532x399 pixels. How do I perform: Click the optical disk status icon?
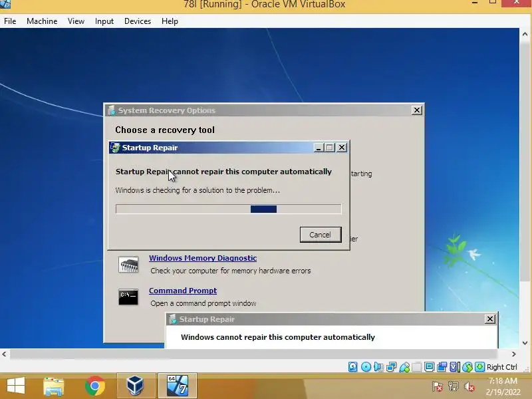(366, 367)
